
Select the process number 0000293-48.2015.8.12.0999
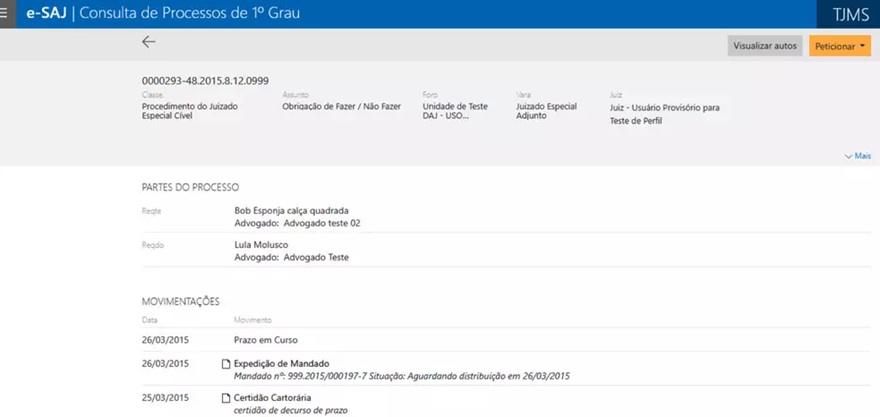[205, 81]
